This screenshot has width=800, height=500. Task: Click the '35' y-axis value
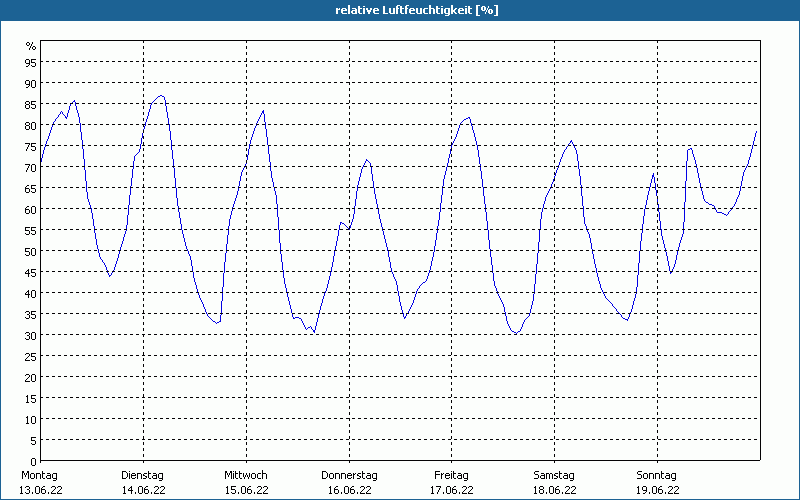point(31,315)
